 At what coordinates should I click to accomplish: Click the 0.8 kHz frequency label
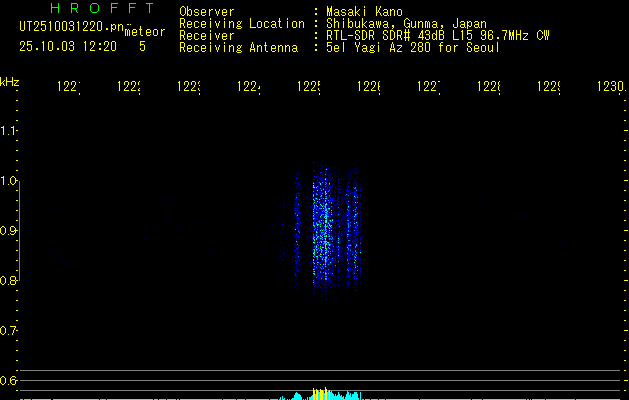8,280
